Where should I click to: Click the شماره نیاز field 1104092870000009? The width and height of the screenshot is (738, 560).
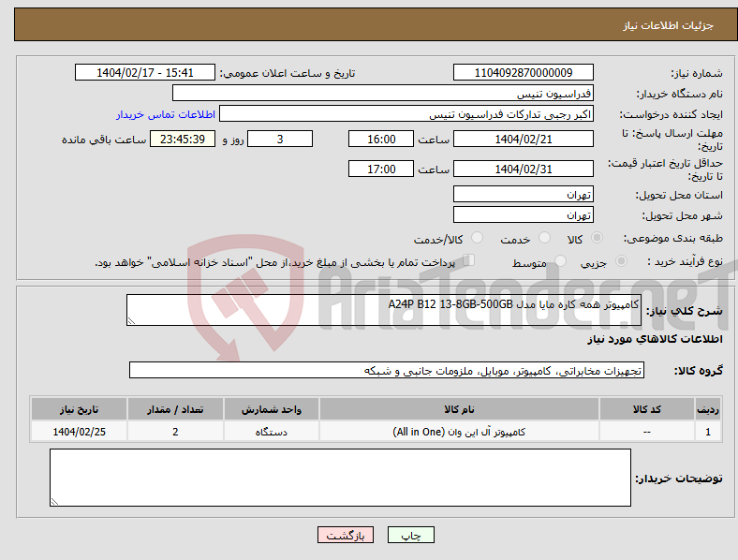pos(523,72)
